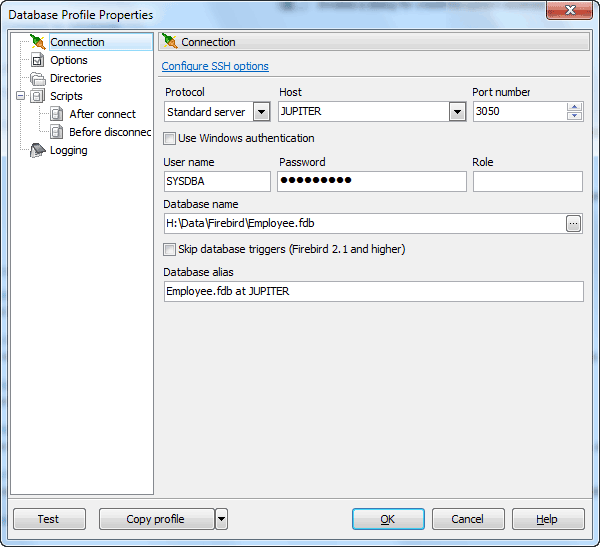The height and width of the screenshot is (547, 600).
Task: Click the Logging notepad icon in tree
Action: click(x=38, y=150)
